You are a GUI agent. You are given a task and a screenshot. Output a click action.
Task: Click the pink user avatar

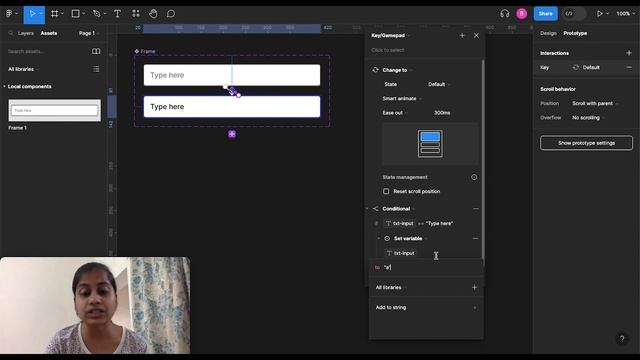coord(522,14)
